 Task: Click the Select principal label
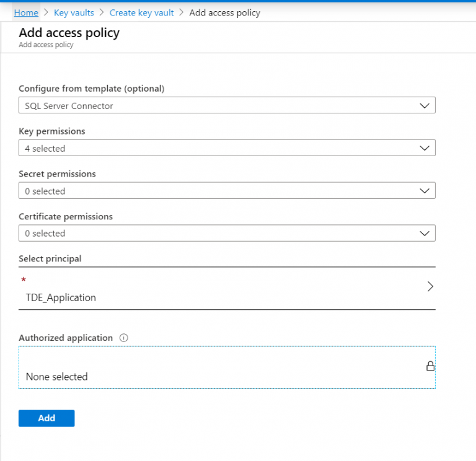[x=50, y=258]
